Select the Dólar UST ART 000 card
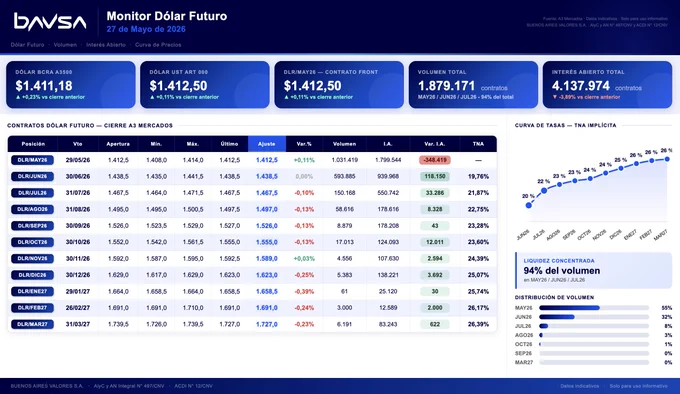The width and height of the screenshot is (680, 394). click(x=205, y=85)
